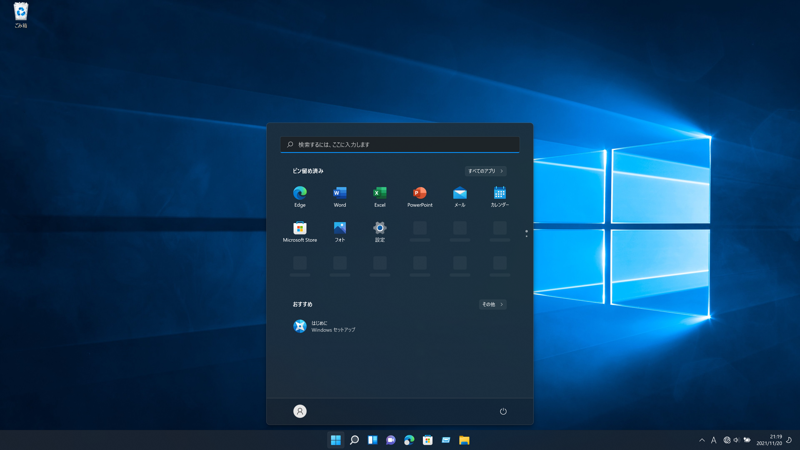Expand その他 (More) recommended items

pyautogui.click(x=492, y=304)
